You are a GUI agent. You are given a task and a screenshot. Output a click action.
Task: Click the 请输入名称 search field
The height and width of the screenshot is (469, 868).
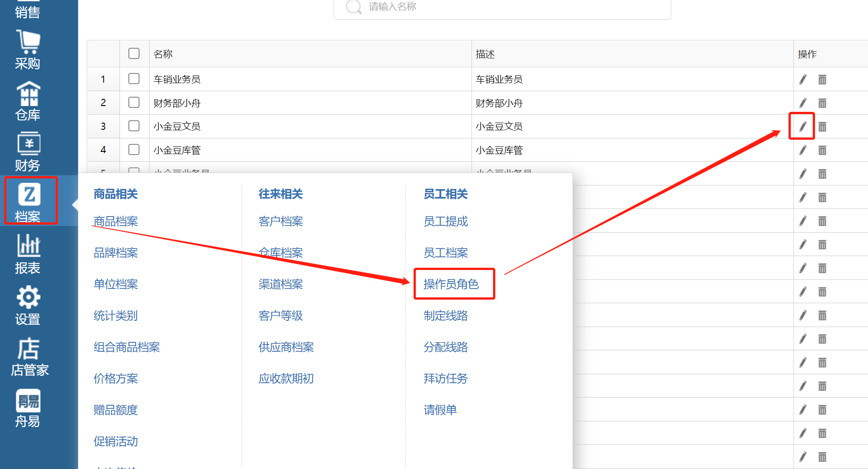[x=503, y=7]
